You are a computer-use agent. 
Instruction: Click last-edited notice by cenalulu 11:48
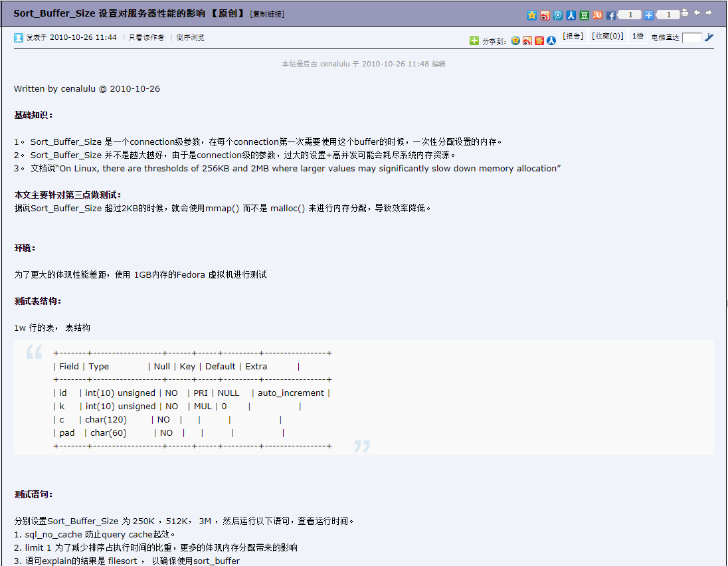[x=363, y=64]
